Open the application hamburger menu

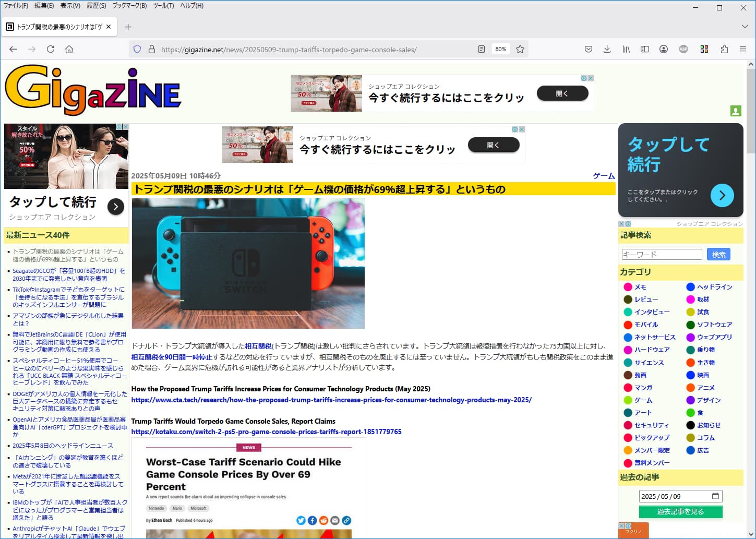click(743, 49)
